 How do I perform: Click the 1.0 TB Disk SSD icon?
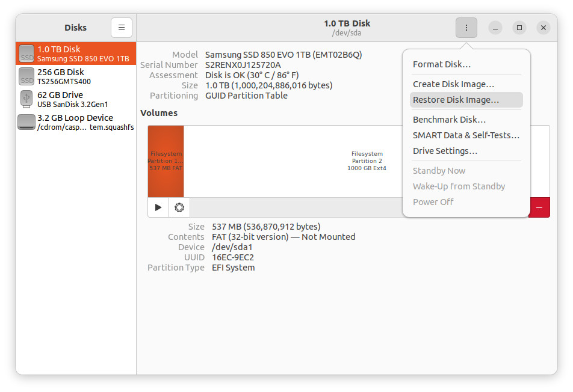pos(26,54)
